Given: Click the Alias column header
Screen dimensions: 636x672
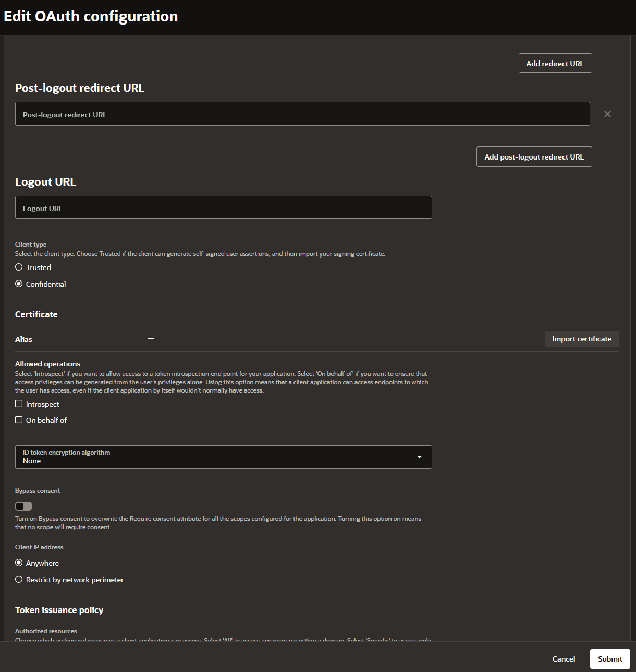Looking at the screenshot, I should coord(23,339).
